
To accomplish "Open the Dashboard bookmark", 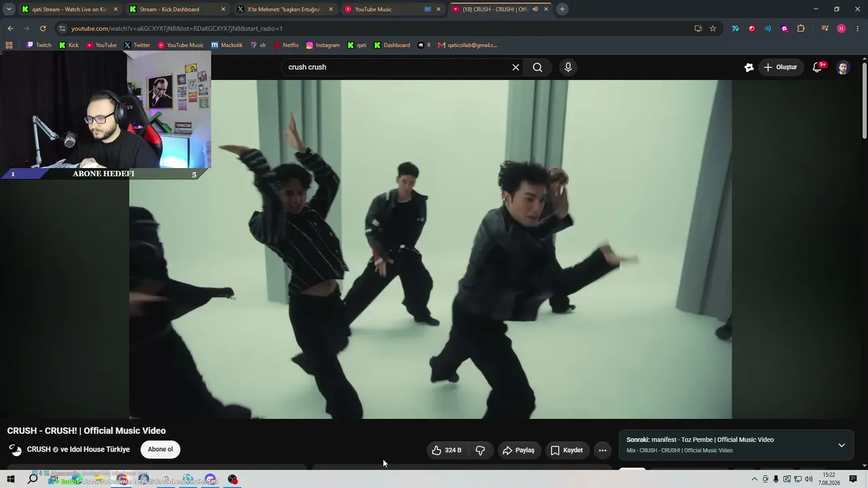I will [392, 45].
